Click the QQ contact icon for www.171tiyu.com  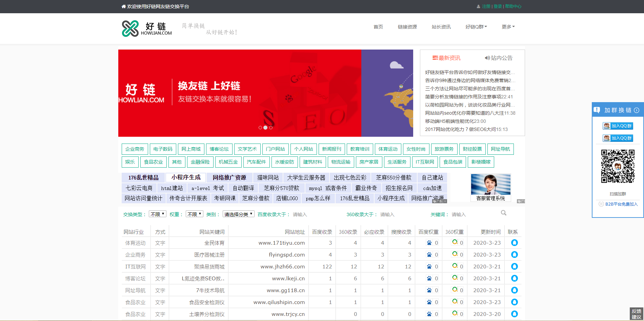[x=514, y=243]
